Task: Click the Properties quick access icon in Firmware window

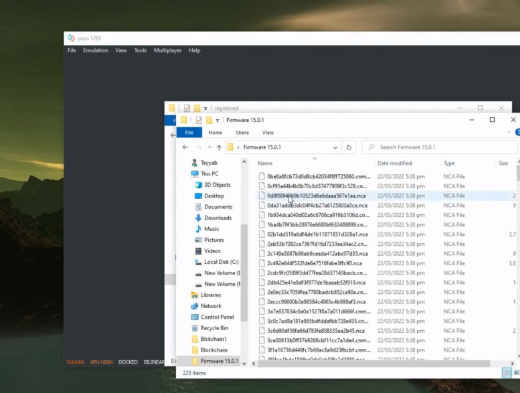Action: [199, 120]
